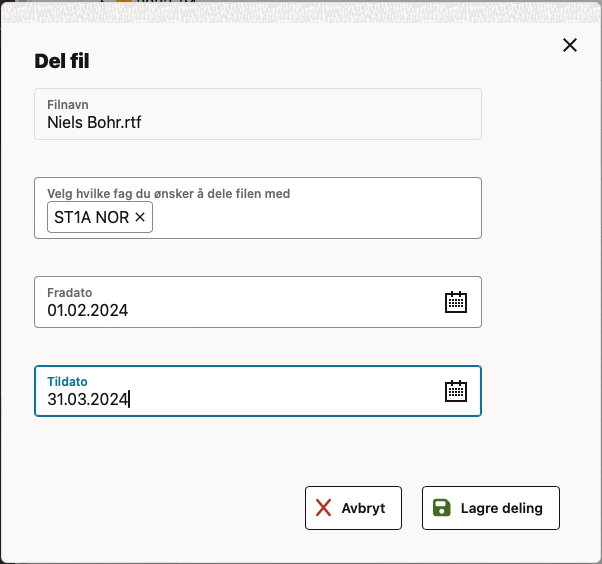Click the Filnavn field label
602x564 pixels.
[x=68, y=103]
